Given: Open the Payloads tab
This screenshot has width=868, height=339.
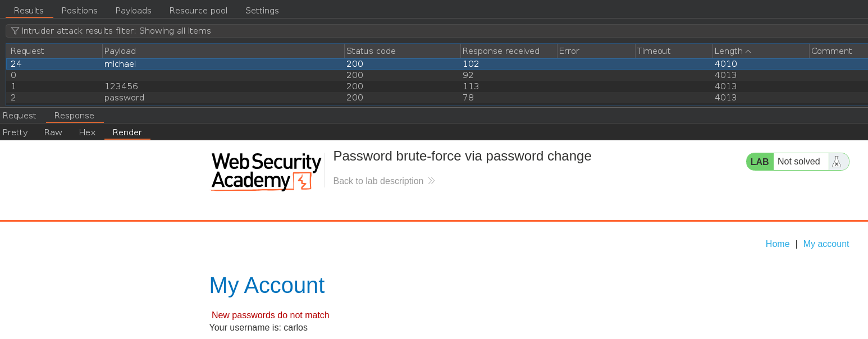Looking at the screenshot, I should tap(133, 11).
